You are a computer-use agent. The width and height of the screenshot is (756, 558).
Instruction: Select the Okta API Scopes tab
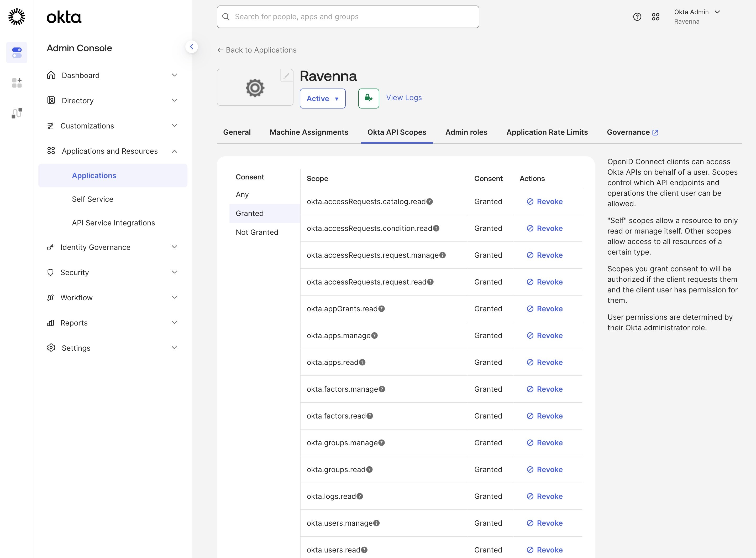coord(397,132)
